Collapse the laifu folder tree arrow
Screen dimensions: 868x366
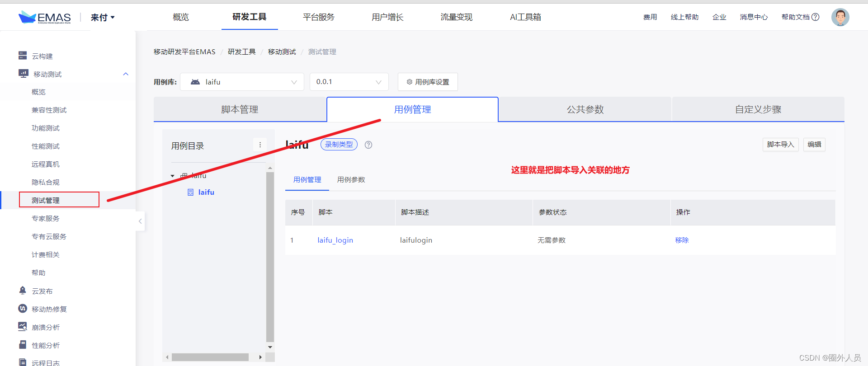tap(173, 176)
